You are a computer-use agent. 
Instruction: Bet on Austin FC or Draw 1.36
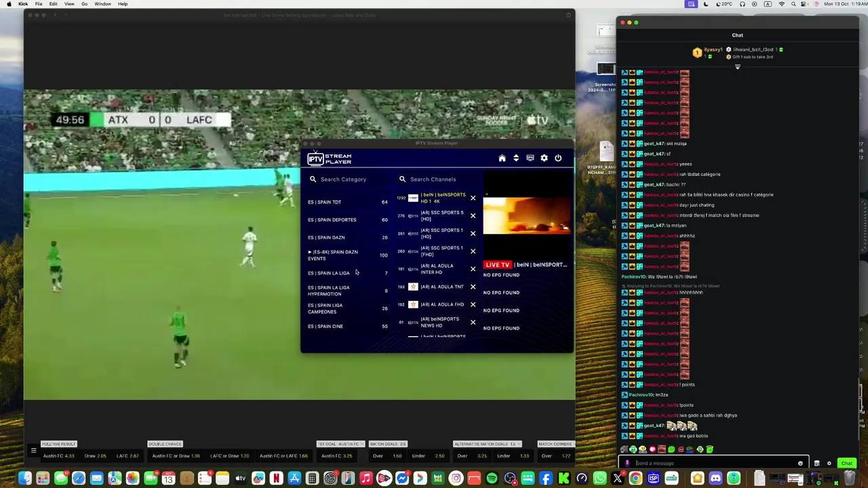pyautogui.click(x=176, y=456)
